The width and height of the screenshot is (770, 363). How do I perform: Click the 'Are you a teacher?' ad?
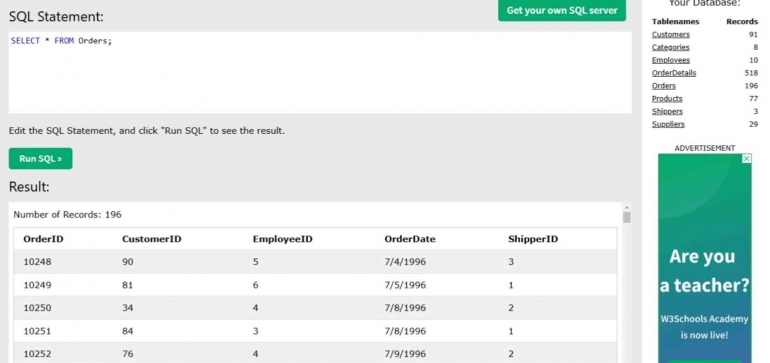(705, 258)
